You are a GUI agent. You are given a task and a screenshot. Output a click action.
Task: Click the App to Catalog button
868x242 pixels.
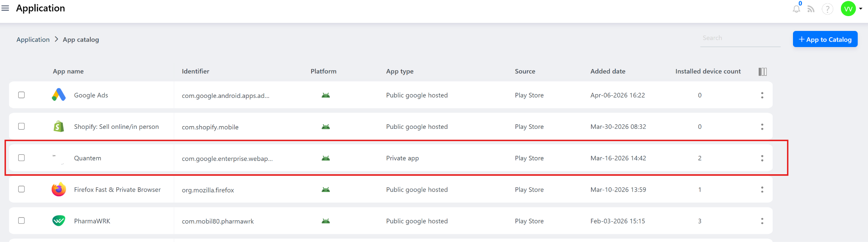tap(825, 39)
